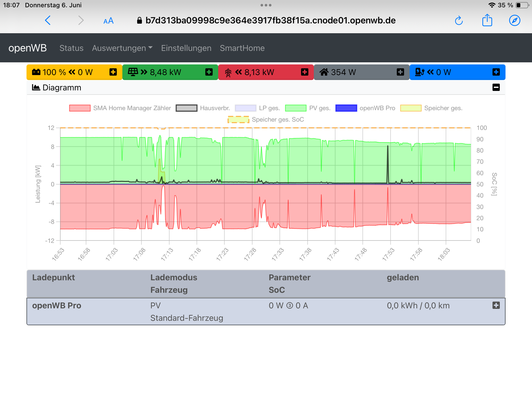The height and width of the screenshot is (399, 532).
Task: Toggle PV ges. legend series
Action: point(308,108)
